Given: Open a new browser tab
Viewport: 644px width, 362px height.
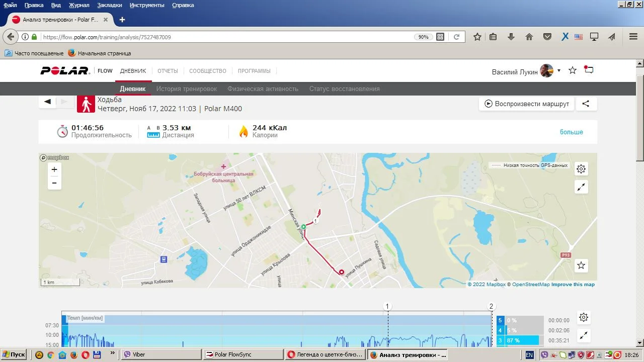Looking at the screenshot, I should 122,20.
